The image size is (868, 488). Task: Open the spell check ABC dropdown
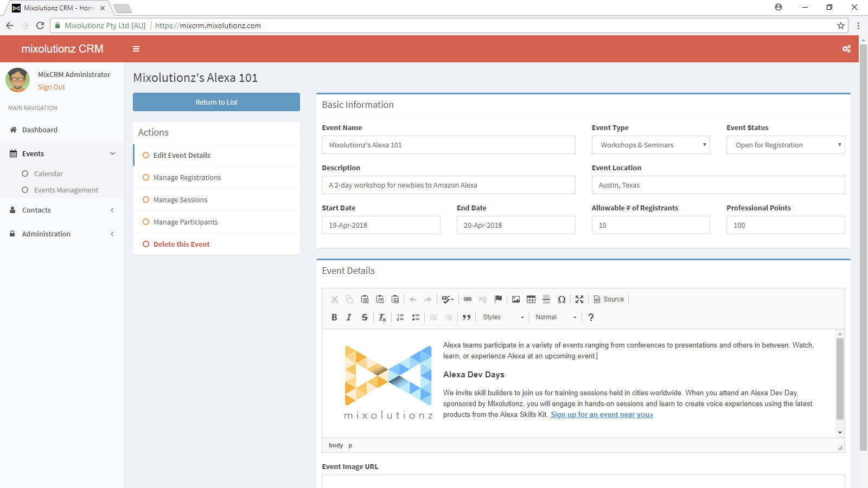coord(448,299)
